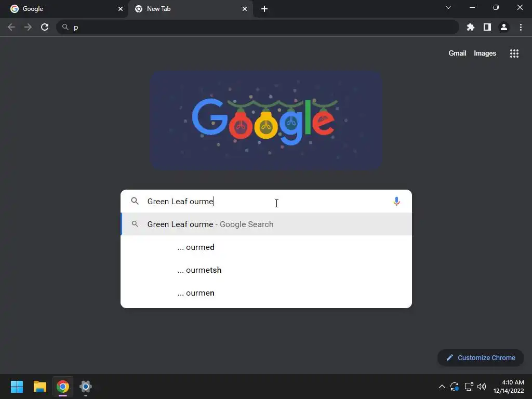
Task: Reload the current page
Action: pos(45,27)
